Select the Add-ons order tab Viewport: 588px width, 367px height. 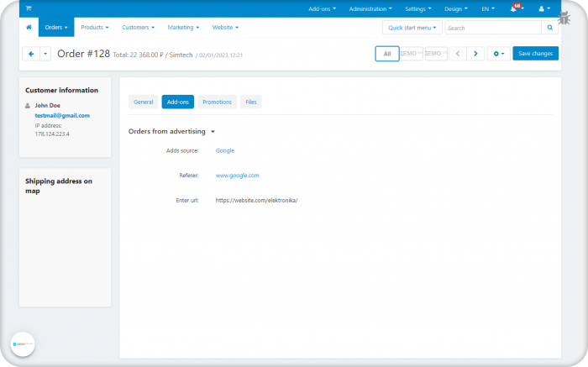(x=178, y=102)
